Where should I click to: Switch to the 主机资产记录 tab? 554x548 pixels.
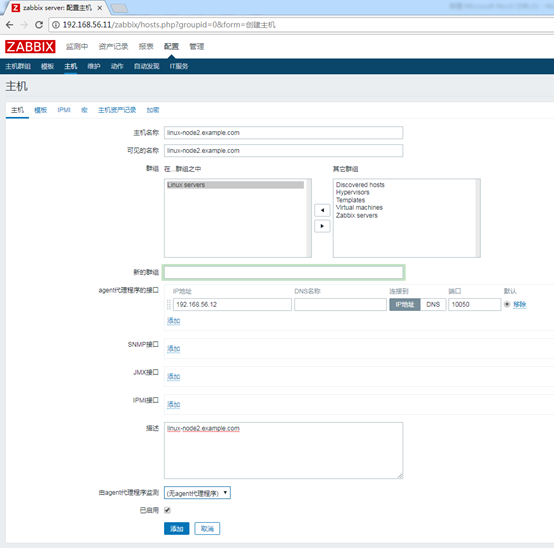click(117, 110)
